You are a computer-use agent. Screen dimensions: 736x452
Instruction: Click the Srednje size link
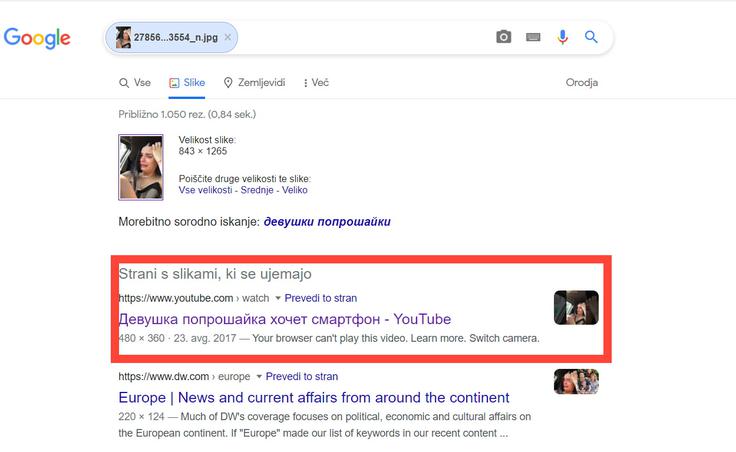(257, 190)
